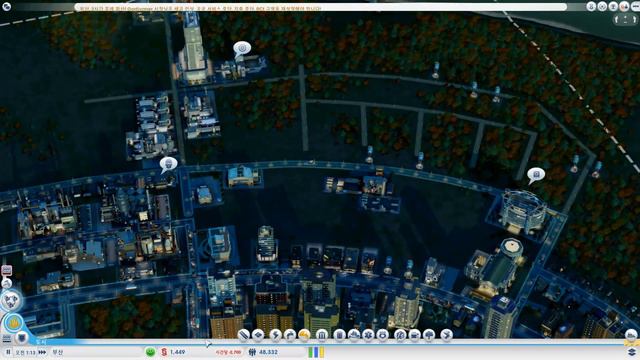
Task: Open the orange mayor's mansion round button
Action: (x=13, y=323)
